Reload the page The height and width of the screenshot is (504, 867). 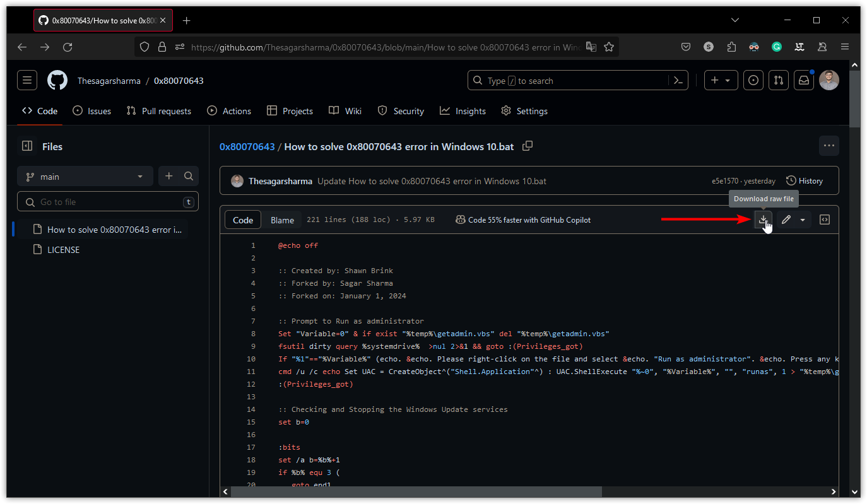tap(68, 47)
